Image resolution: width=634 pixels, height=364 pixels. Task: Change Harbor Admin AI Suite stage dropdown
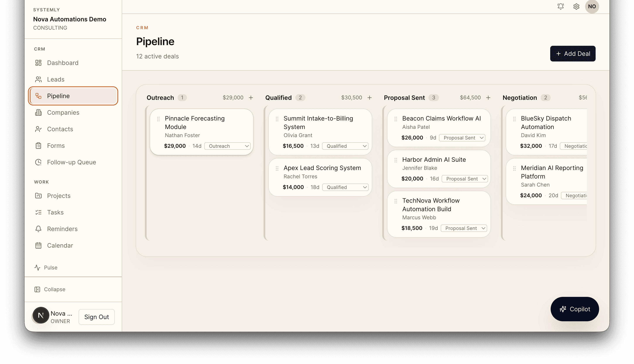point(465,179)
